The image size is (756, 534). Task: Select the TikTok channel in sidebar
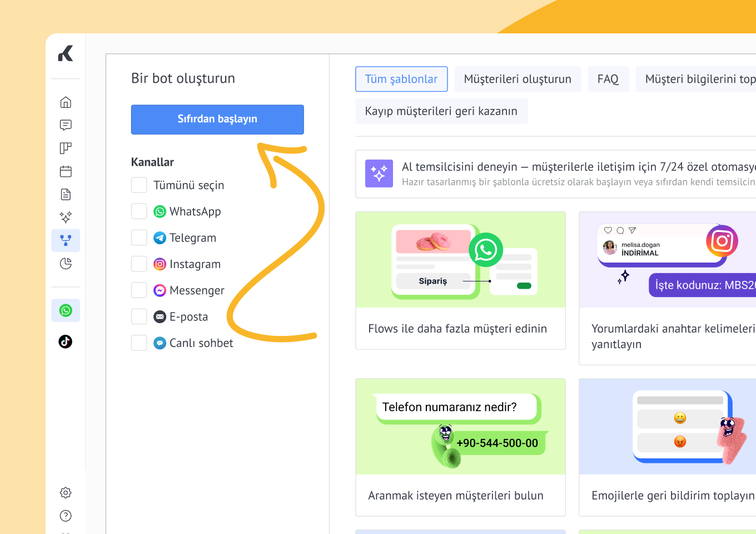66,342
